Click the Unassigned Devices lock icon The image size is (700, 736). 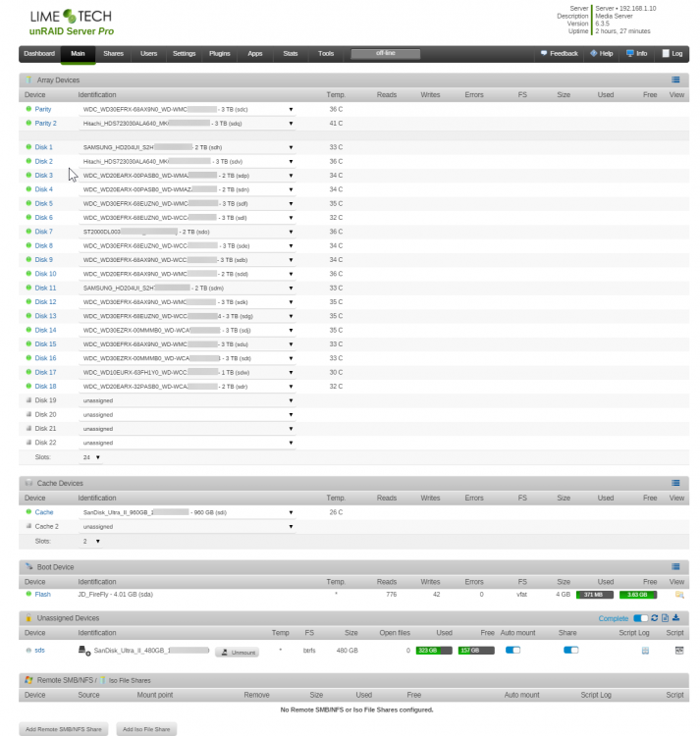[x=28, y=618]
